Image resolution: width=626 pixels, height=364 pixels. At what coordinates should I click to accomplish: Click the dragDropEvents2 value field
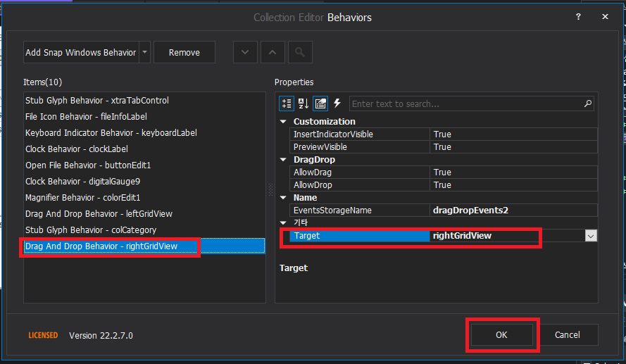coord(513,211)
